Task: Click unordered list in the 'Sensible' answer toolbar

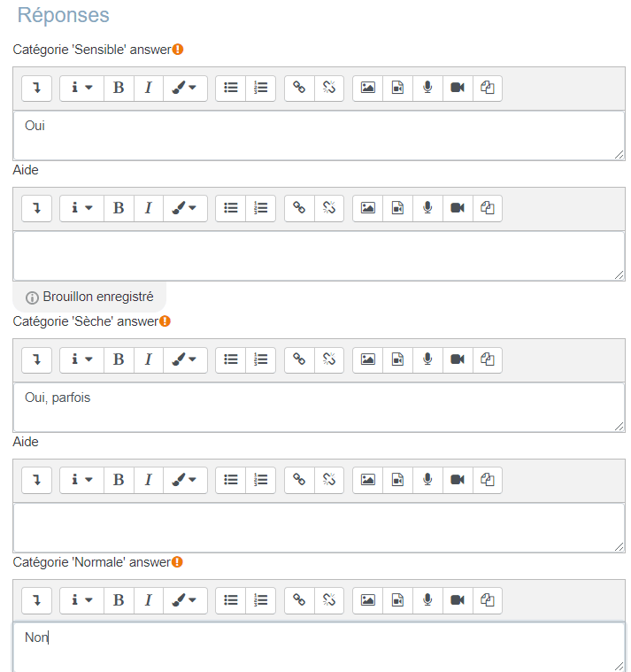Action: pos(231,88)
